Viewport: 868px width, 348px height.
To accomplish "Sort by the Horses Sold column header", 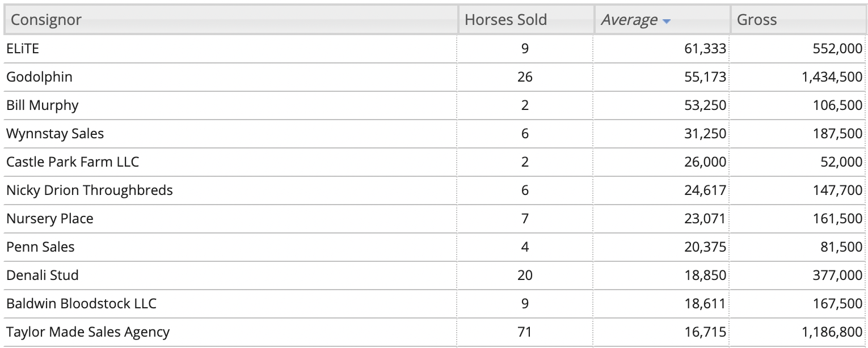I will (x=526, y=20).
